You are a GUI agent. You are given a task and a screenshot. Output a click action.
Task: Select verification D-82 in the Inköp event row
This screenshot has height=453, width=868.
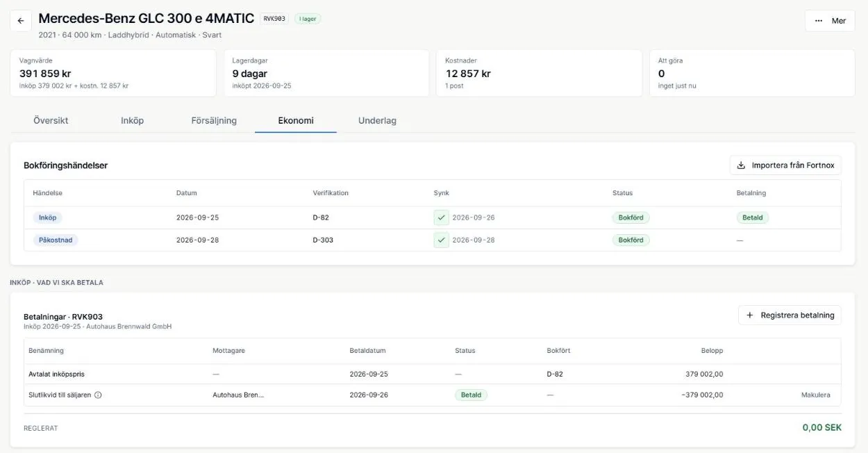pyautogui.click(x=321, y=217)
